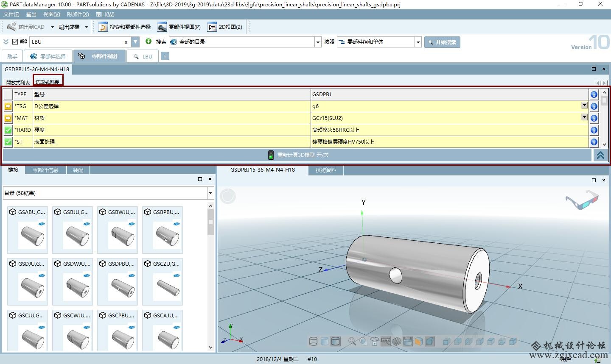Click the yellow arrow icon on *MAT row
Image resolution: width=611 pixels, height=364 pixels.
8,118
